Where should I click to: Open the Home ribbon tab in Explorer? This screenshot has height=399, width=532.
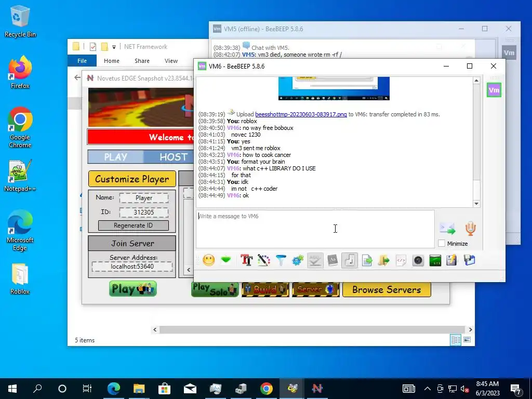pos(112,61)
